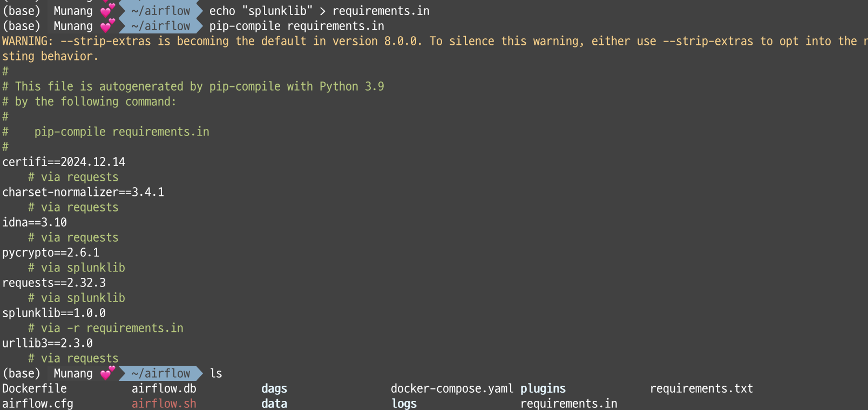Select the data directory name
Viewport: 868px width, 410px height.
click(x=274, y=404)
